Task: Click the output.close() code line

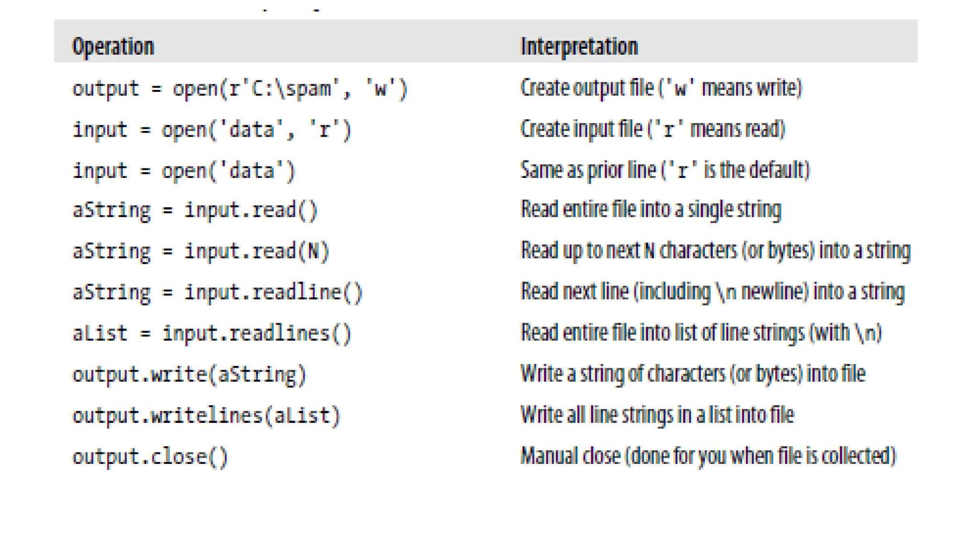Action: [150, 457]
